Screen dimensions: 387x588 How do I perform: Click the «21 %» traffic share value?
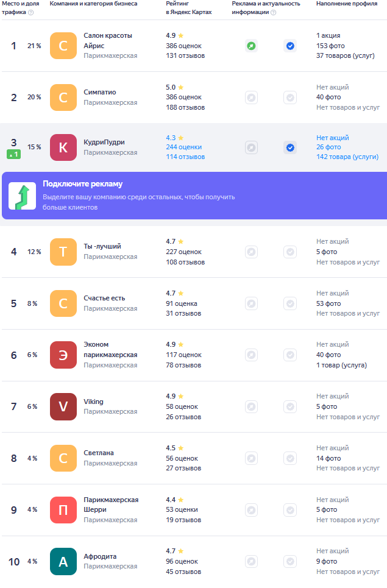click(x=34, y=46)
